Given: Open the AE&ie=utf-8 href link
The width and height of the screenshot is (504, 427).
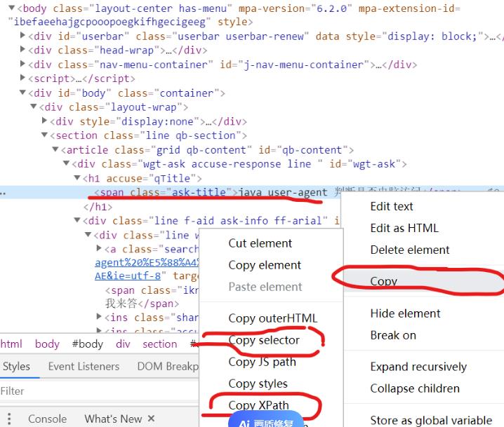Looking at the screenshot, I should 128,276.
